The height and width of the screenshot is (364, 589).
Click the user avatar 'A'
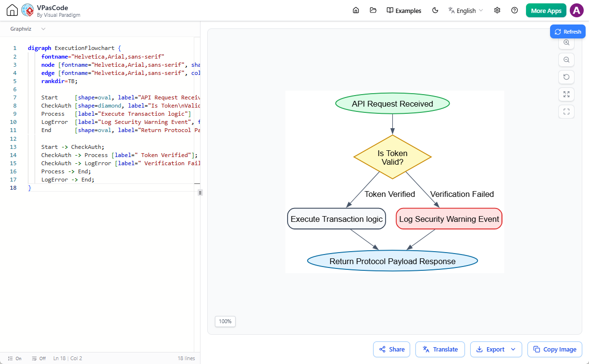point(576,11)
